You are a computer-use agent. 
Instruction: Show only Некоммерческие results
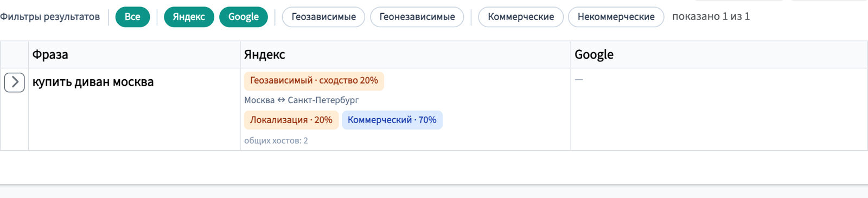(x=616, y=17)
